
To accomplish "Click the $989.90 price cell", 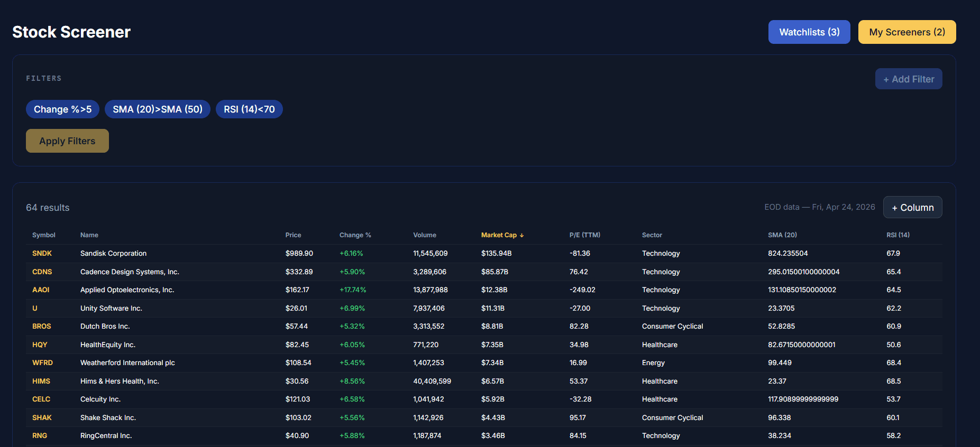I will pyautogui.click(x=299, y=254).
